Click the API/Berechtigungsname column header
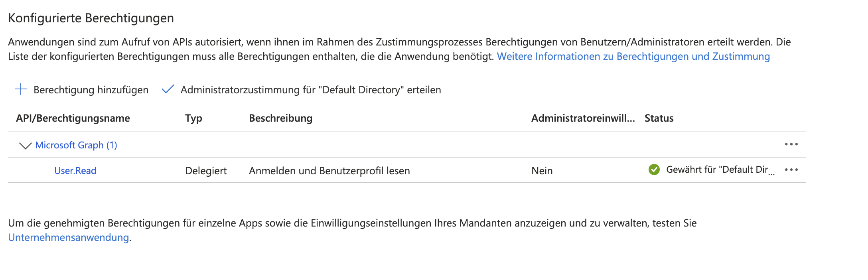This screenshot has width=868, height=280. [73, 118]
